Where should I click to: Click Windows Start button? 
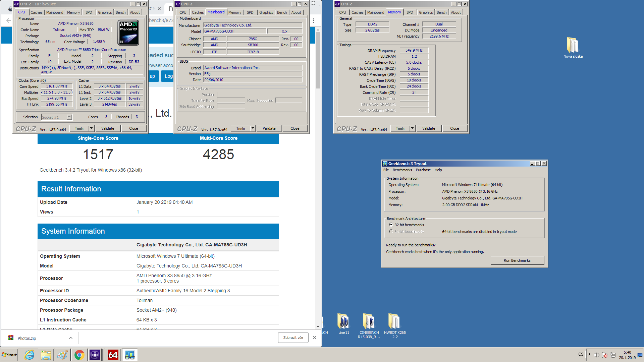click(9, 355)
